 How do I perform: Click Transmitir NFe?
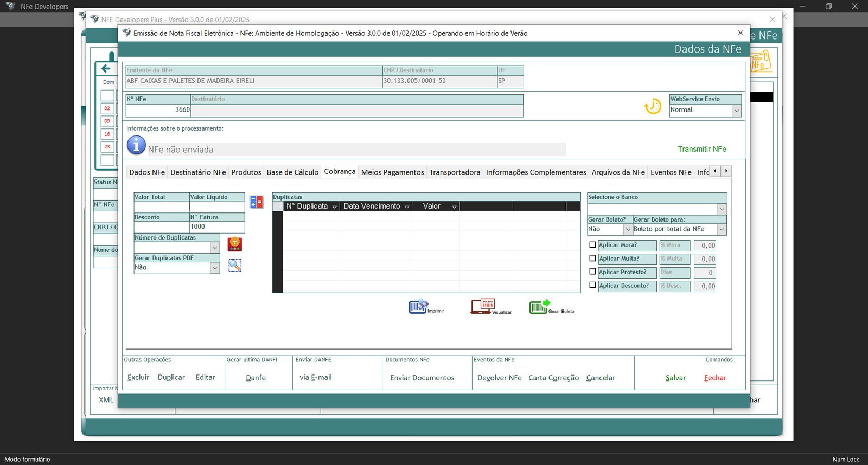pos(701,149)
